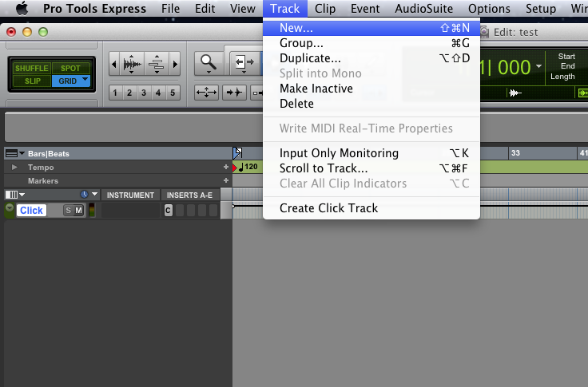
Task: Recall zoom preset 3
Action: [144, 93]
